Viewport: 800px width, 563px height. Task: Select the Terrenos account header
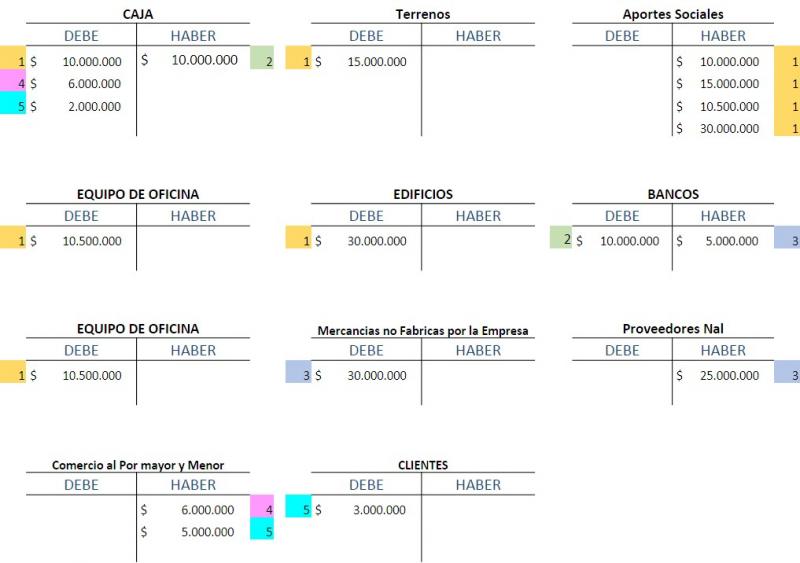coord(422,14)
